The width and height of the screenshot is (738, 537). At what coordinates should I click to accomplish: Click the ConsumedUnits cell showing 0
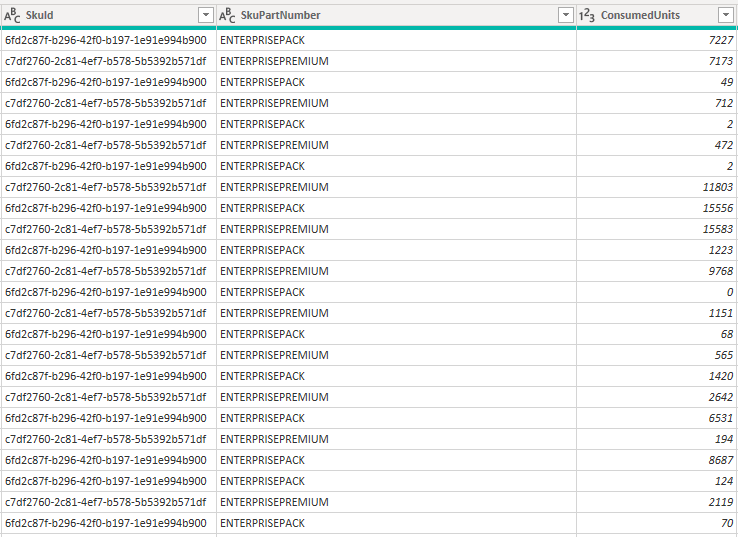click(657, 292)
